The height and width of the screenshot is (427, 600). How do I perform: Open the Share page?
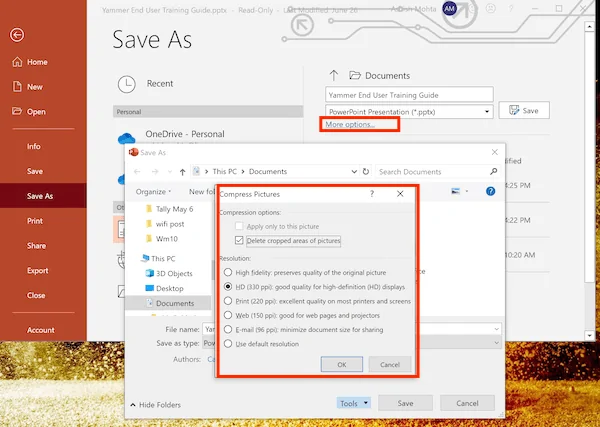tap(36, 246)
